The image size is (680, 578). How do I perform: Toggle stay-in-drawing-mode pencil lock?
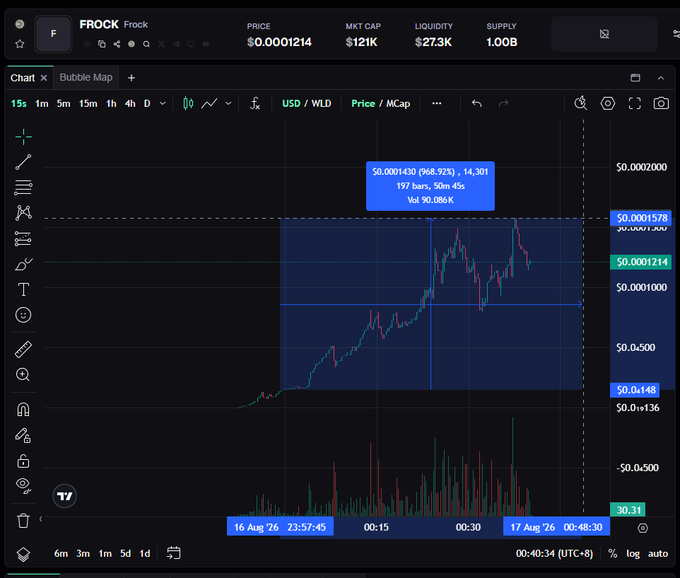(x=23, y=435)
